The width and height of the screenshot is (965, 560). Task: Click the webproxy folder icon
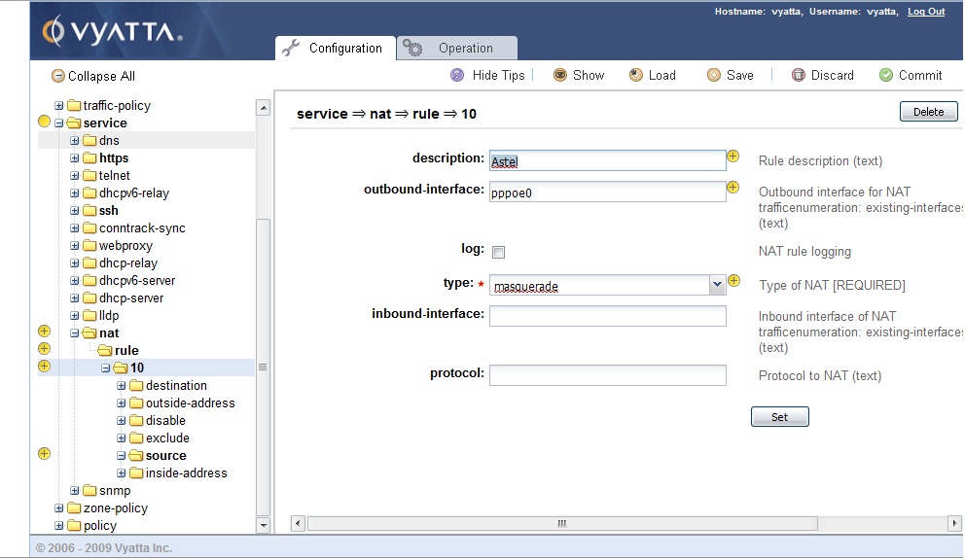click(x=89, y=246)
